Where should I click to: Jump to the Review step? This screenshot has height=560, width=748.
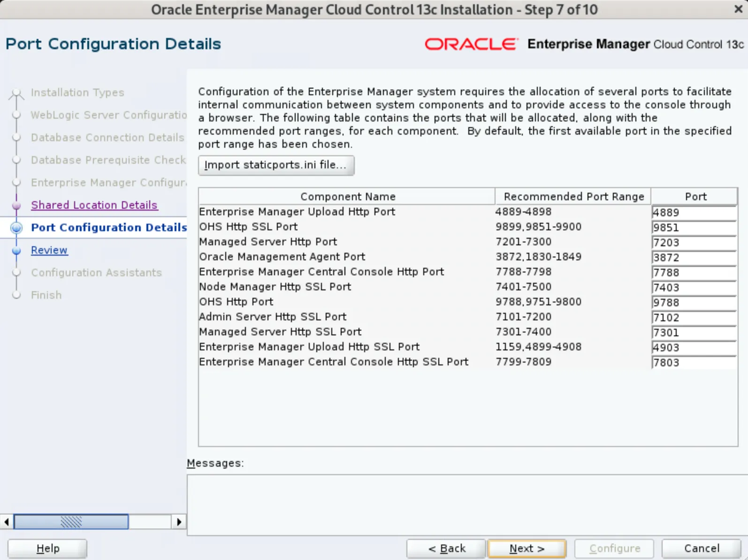tap(49, 250)
